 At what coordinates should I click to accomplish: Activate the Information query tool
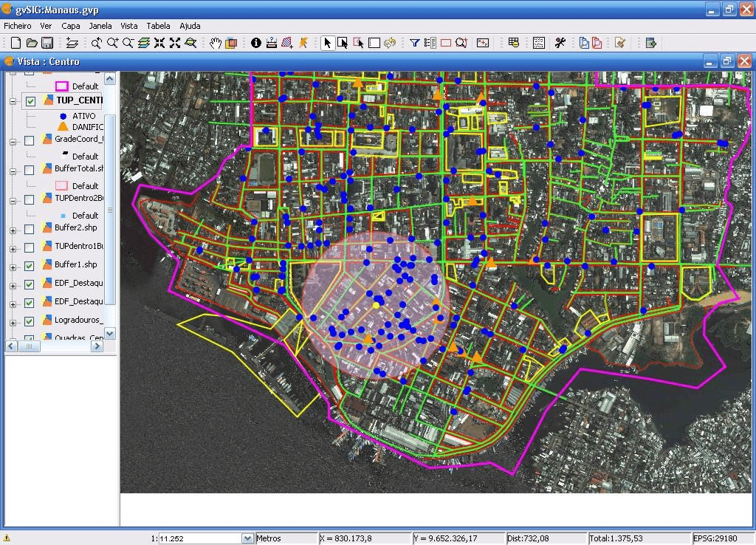click(256, 43)
